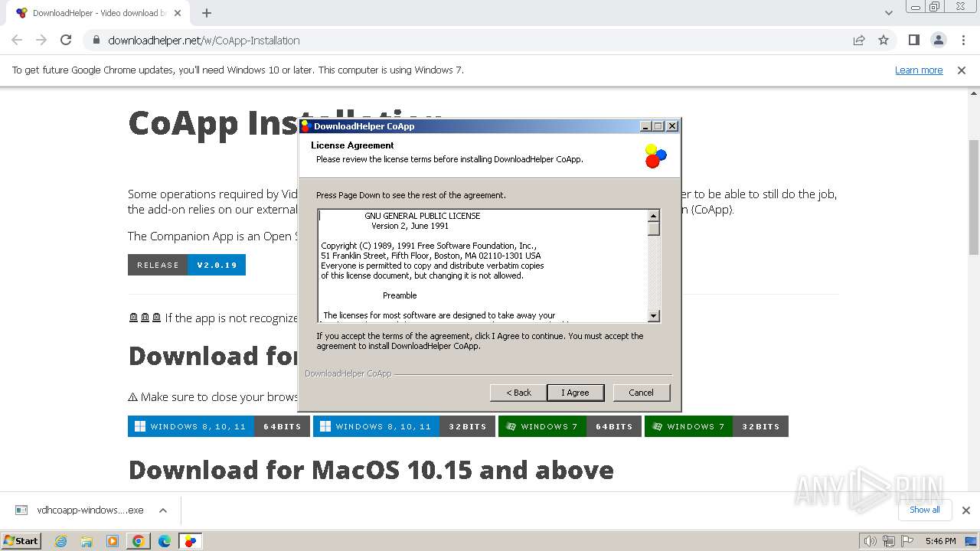This screenshot has width=980, height=551.
Task: Click I Agree in the installer
Action: pos(576,393)
